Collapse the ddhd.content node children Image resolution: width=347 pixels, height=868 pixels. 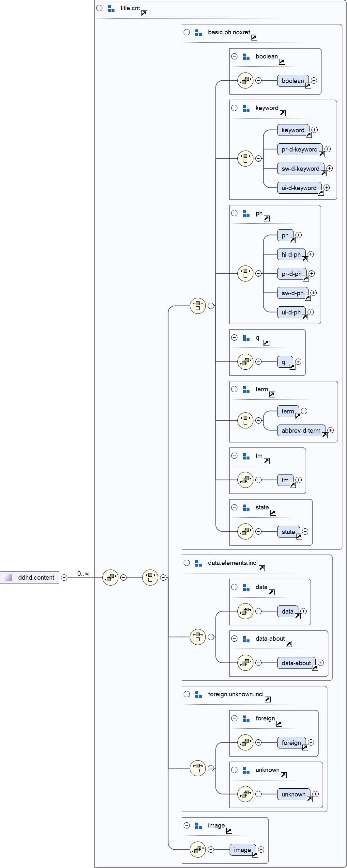pyautogui.click(x=64, y=578)
